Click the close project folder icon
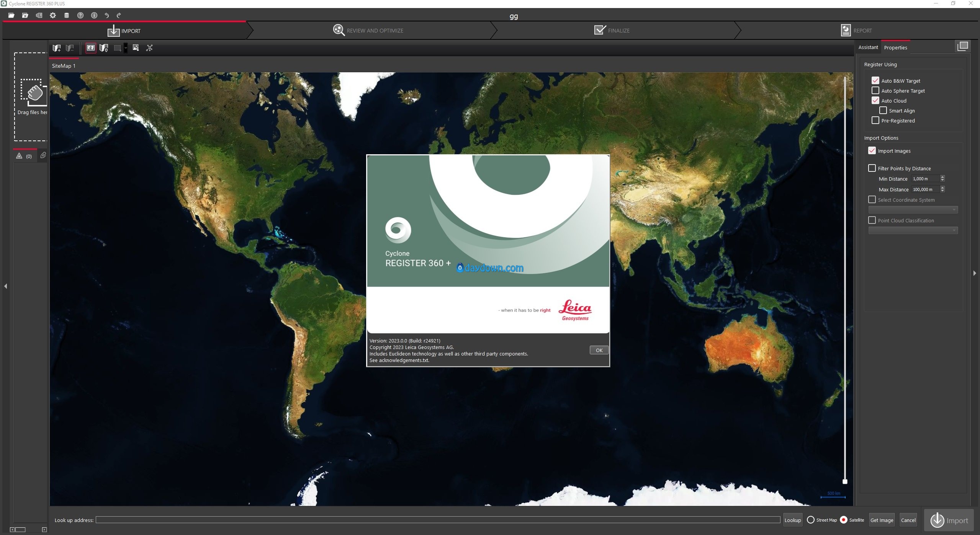 coord(25,15)
